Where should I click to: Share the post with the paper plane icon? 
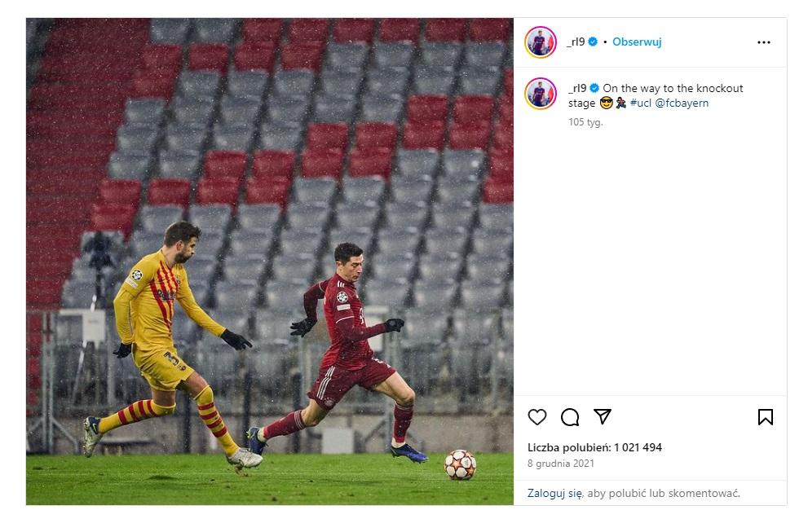pyautogui.click(x=603, y=416)
